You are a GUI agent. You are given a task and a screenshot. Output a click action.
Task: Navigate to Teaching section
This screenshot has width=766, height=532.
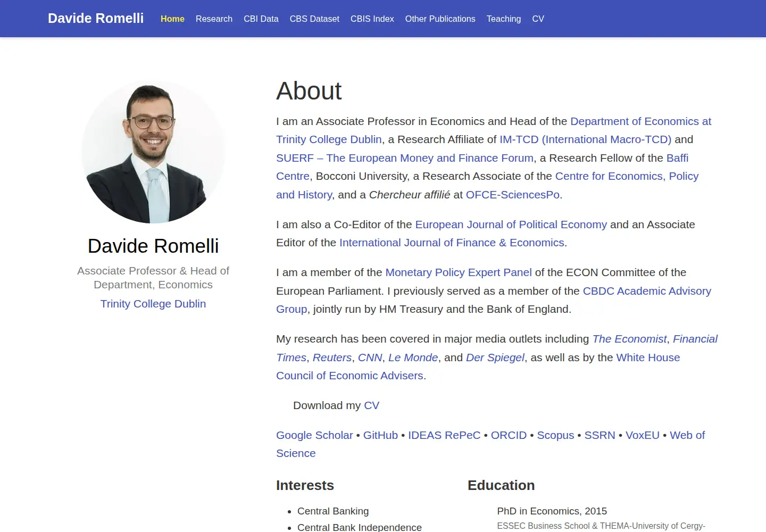point(504,19)
